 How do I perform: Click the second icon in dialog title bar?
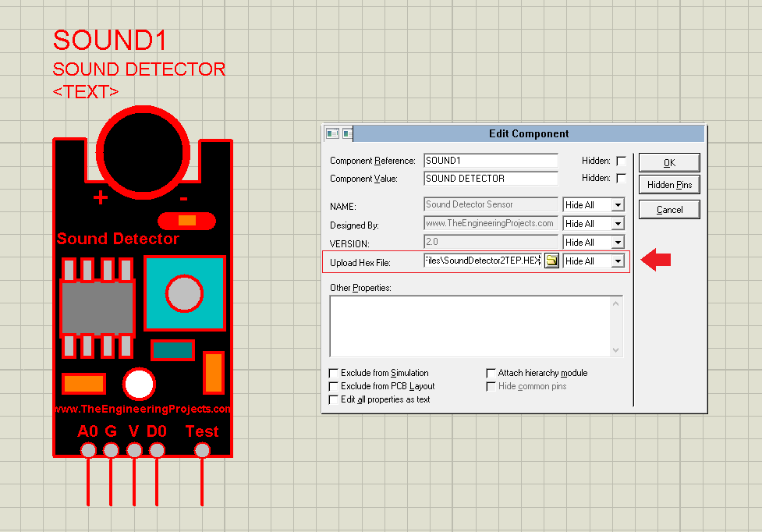point(347,133)
